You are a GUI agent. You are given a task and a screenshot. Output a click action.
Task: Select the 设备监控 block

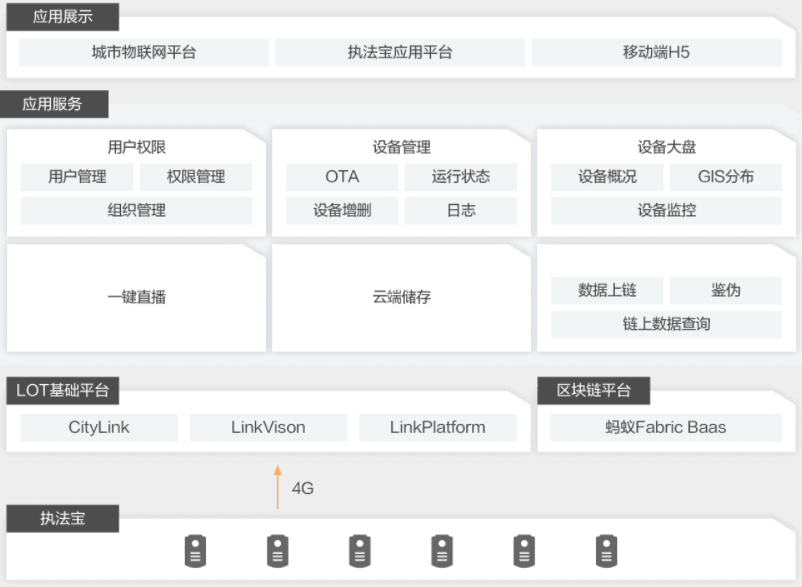click(666, 210)
